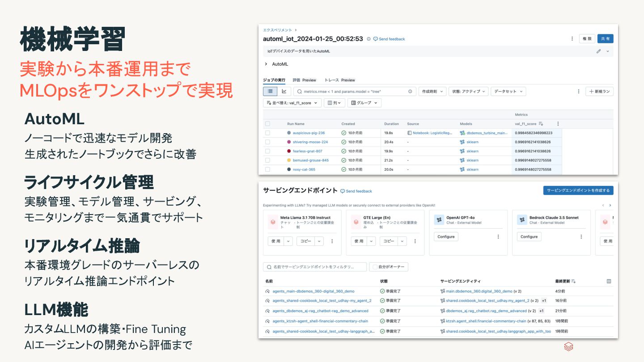Click the metrics.rmse run search field

pyautogui.click(x=354, y=91)
